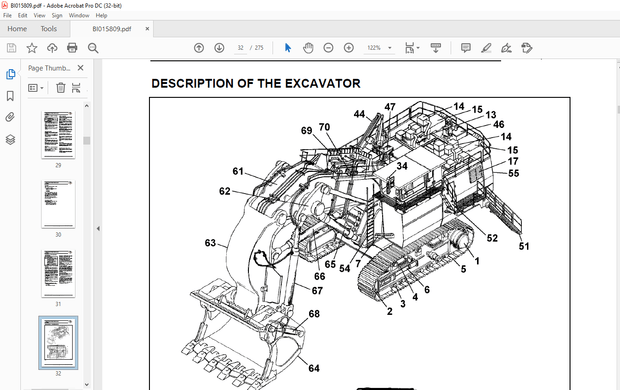Print the document using printer icon
620x390 pixels.
point(72,48)
